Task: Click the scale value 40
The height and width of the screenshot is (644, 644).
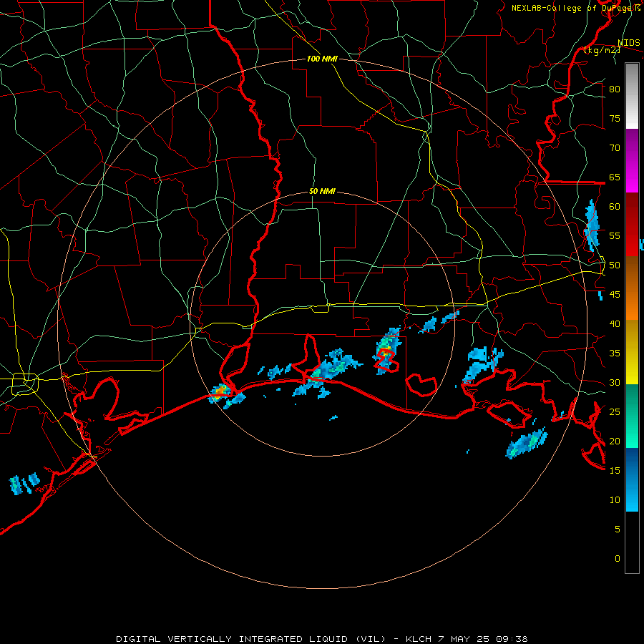Action: 615,324
